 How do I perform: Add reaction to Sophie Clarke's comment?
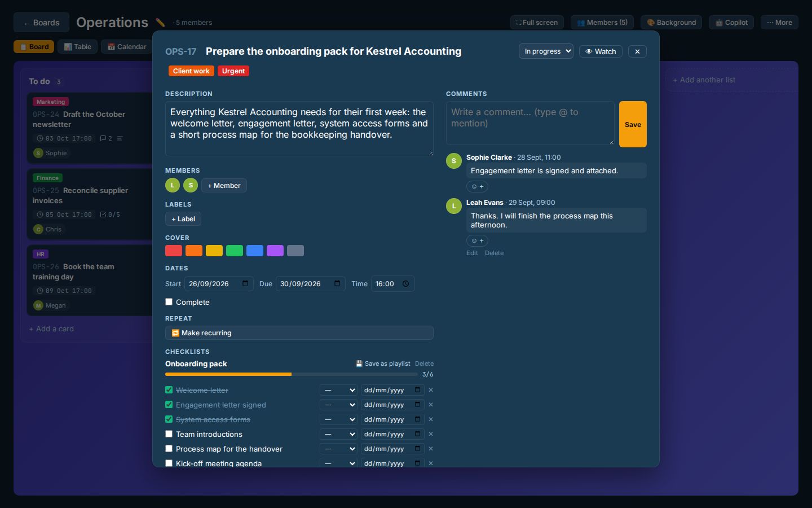(477, 186)
